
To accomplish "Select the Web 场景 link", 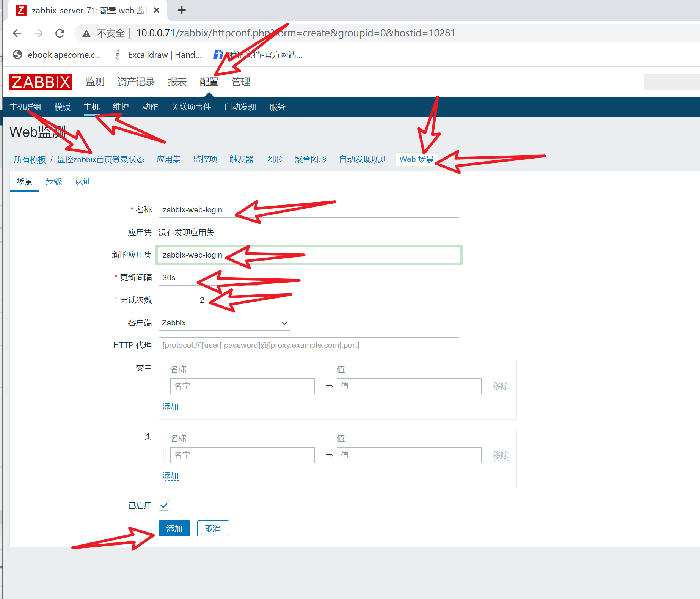I will pos(416,159).
